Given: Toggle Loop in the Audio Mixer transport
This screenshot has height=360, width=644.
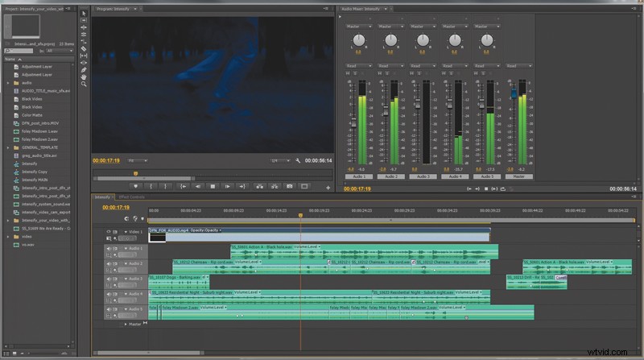Looking at the screenshot, I should click(x=502, y=189).
